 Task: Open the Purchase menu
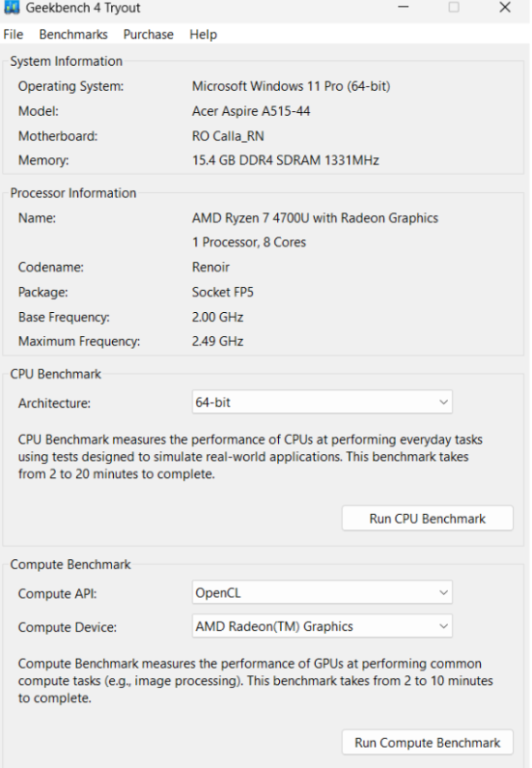pos(149,34)
